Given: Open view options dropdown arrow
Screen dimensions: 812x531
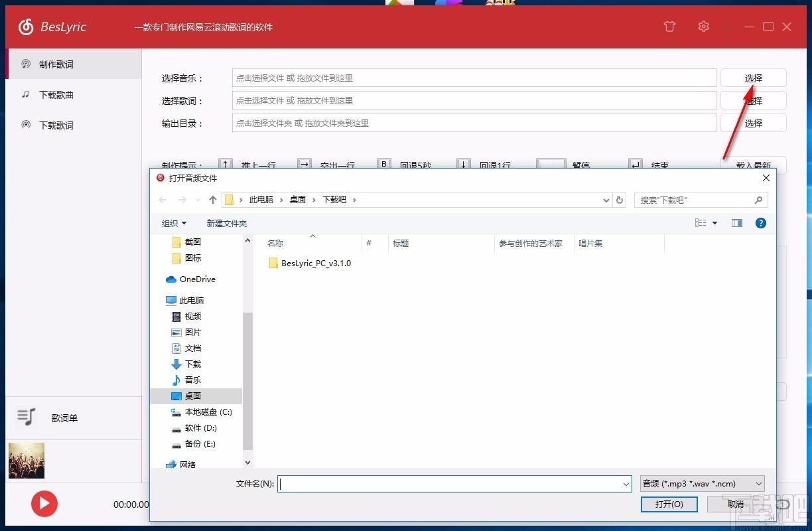Looking at the screenshot, I should (x=714, y=223).
